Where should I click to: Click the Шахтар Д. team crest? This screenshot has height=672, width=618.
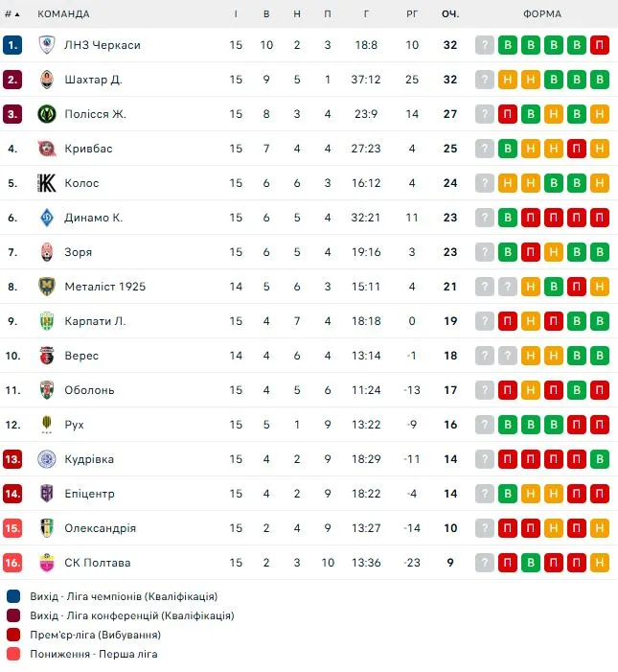click(46, 80)
